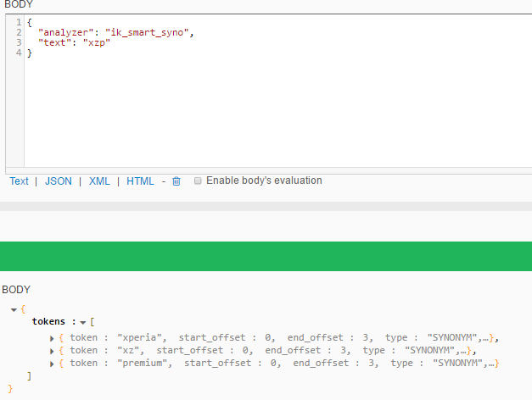
Task: Click the green response status bar
Action: [x=266, y=256]
